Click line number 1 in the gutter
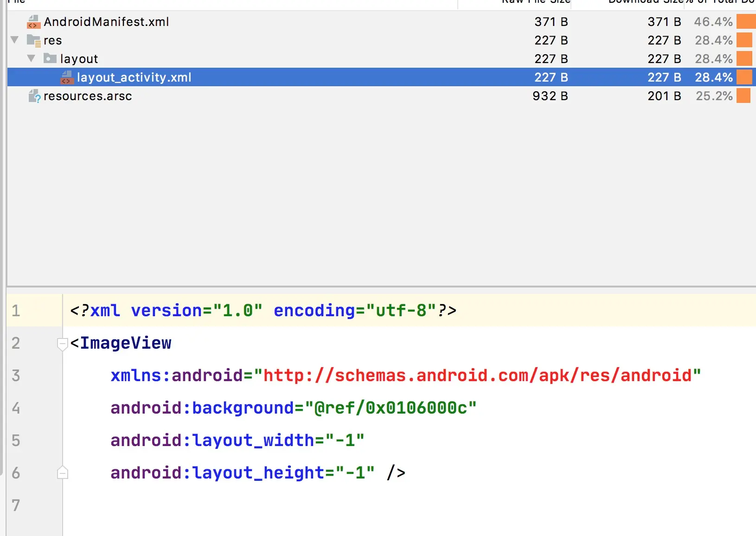Image resolution: width=756 pixels, height=536 pixels. coord(16,311)
